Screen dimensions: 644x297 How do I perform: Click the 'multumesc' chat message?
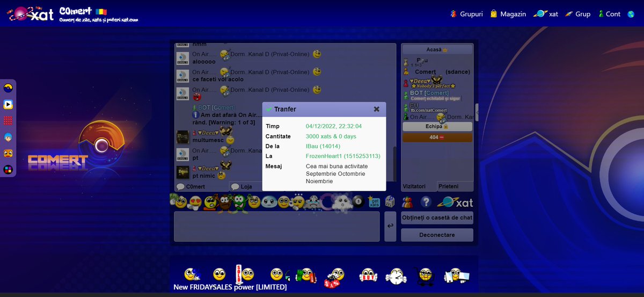(x=208, y=140)
